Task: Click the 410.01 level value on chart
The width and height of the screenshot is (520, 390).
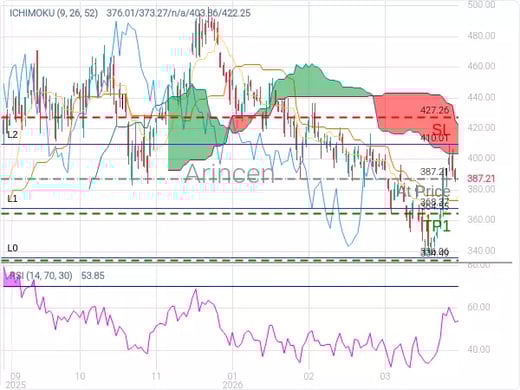Action: pyautogui.click(x=434, y=138)
